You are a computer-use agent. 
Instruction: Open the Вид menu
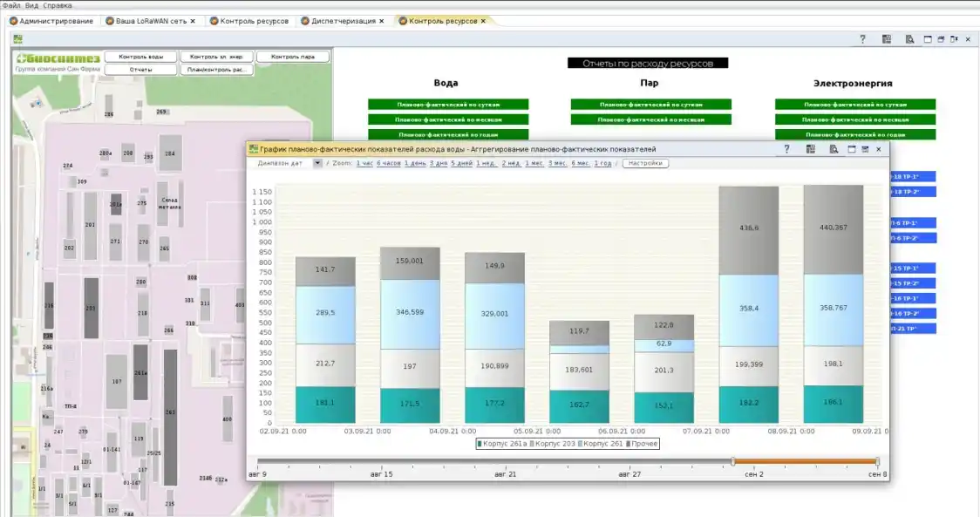(31, 5)
